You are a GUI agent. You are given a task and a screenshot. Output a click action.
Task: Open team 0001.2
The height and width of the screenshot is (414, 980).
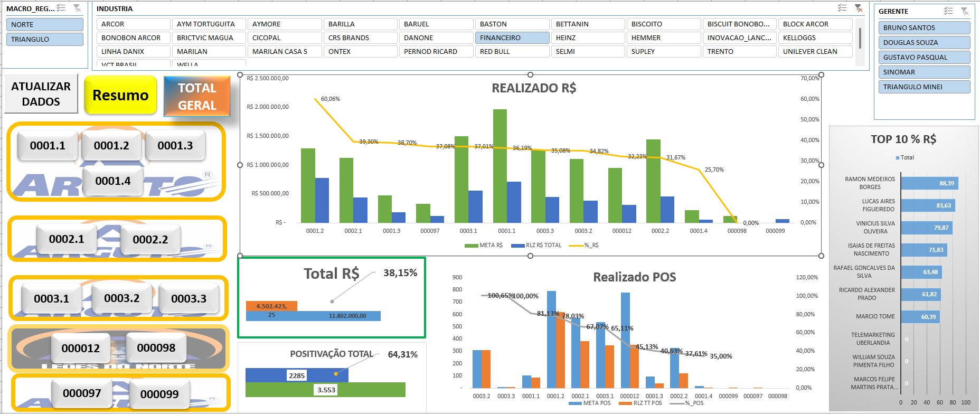point(111,146)
